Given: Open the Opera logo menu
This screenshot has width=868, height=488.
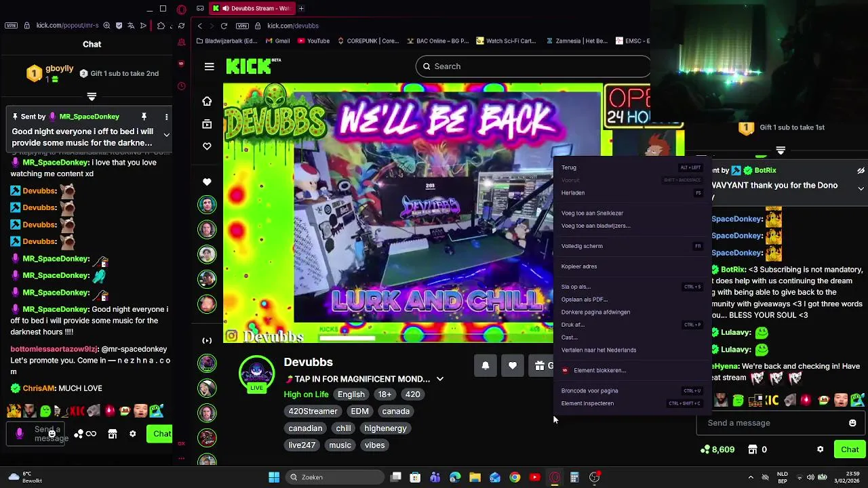Looking at the screenshot, I should [181, 9].
